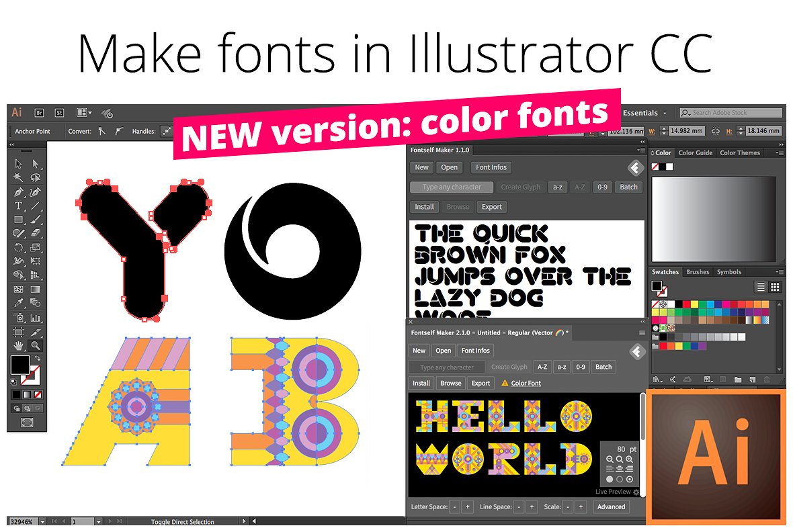Activate the Type tool
793x532 pixels.
click(19, 206)
